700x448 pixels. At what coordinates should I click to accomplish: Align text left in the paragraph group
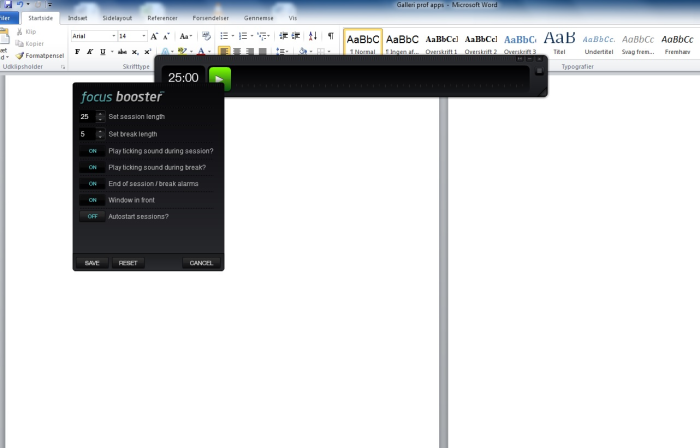[x=224, y=52]
